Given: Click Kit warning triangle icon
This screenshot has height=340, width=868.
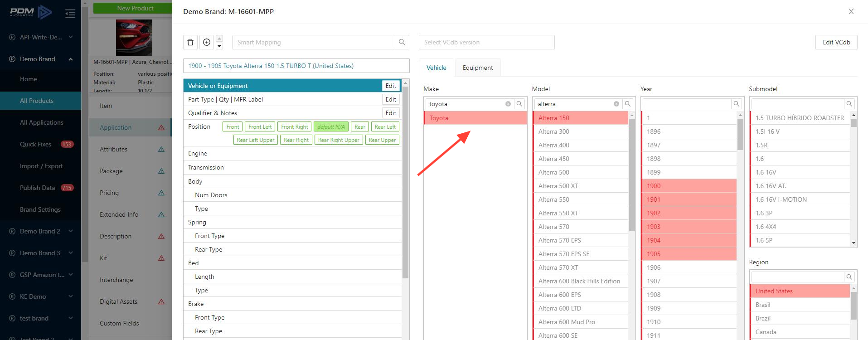Looking at the screenshot, I should 161,258.
